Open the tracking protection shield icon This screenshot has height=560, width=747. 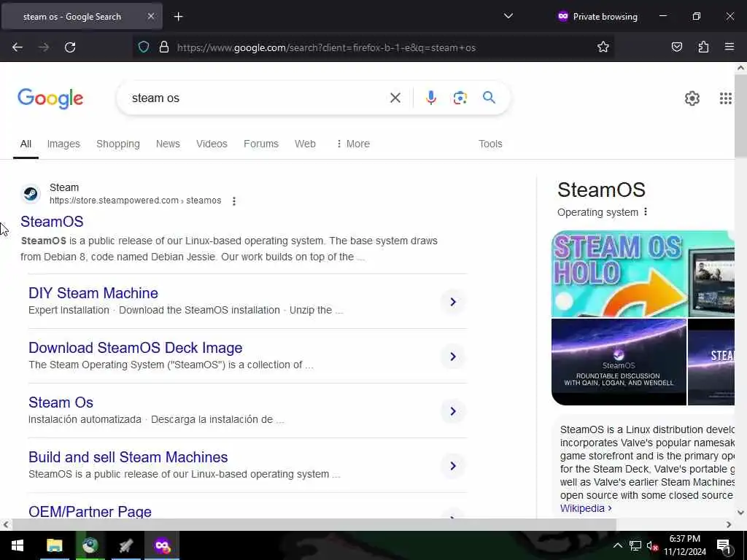[x=144, y=47]
